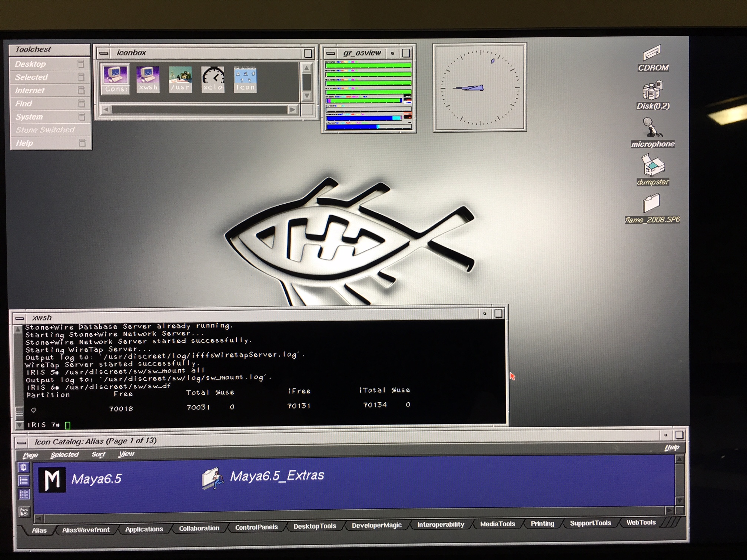Click iconbox scroll left arrow
The image size is (747, 560).
point(106,110)
